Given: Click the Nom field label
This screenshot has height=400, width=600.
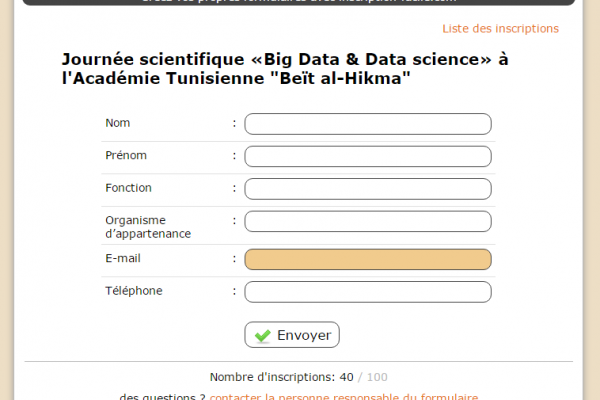Looking at the screenshot, I should coord(118,123).
